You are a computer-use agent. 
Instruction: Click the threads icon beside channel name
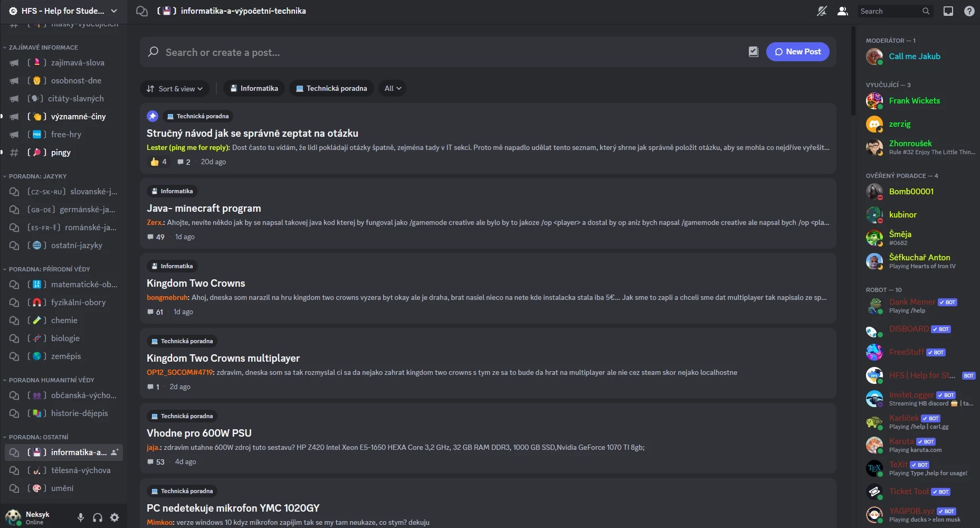tap(142, 11)
